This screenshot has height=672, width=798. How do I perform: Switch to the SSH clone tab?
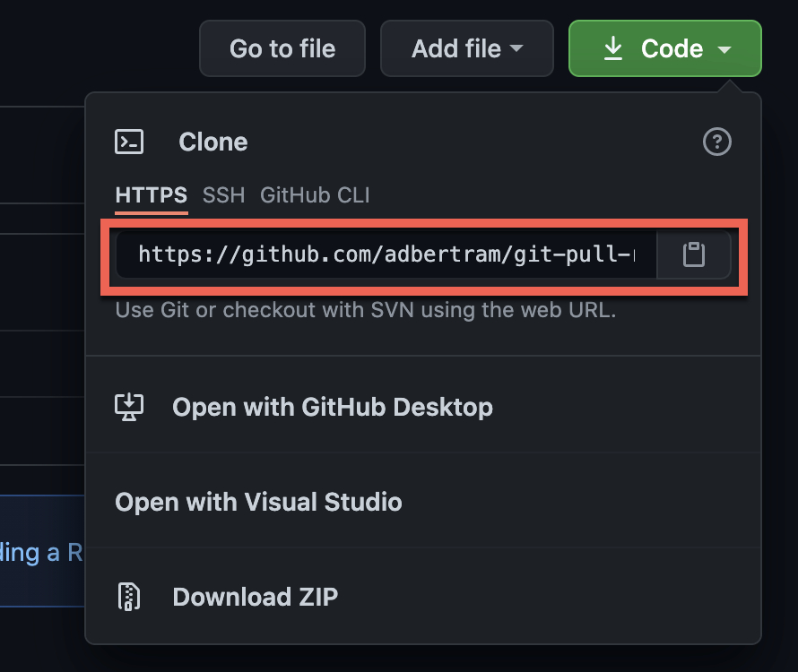click(x=224, y=195)
